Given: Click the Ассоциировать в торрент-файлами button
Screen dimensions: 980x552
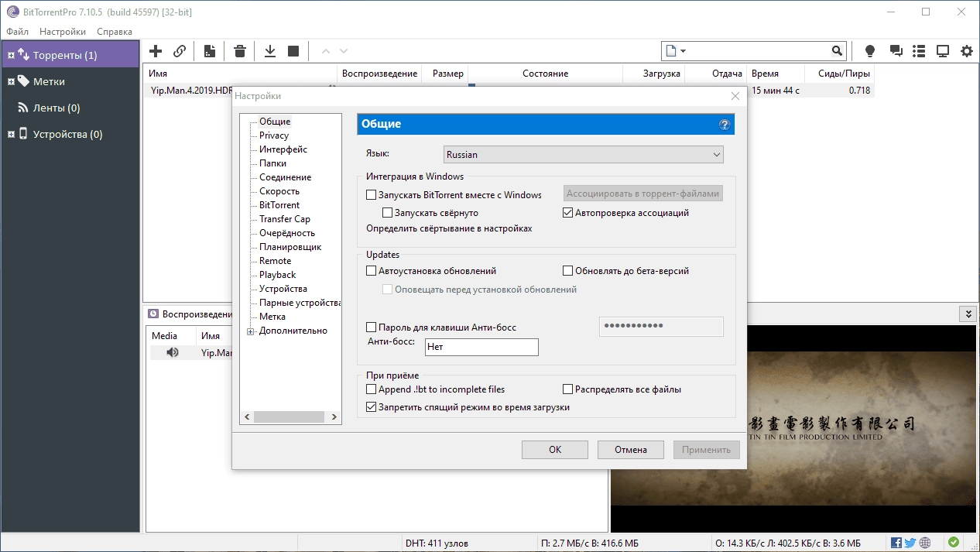Looking at the screenshot, I should (643, 194).
